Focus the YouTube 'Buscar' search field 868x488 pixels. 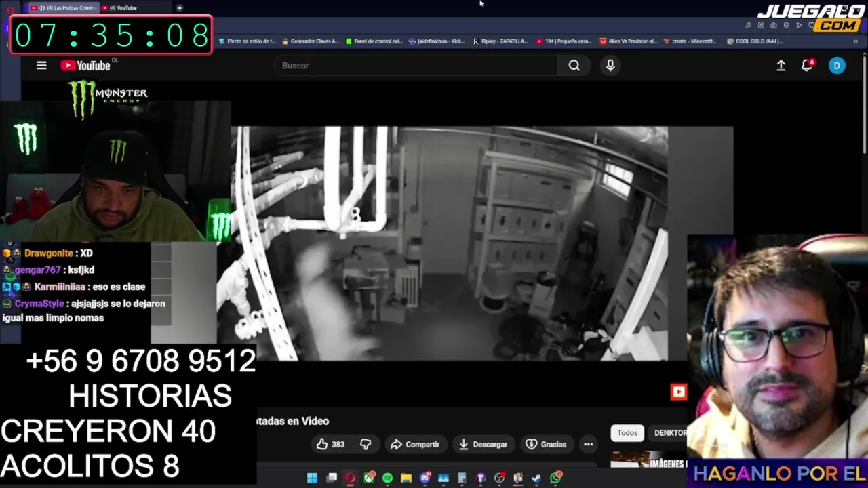[x=416, y=66]
